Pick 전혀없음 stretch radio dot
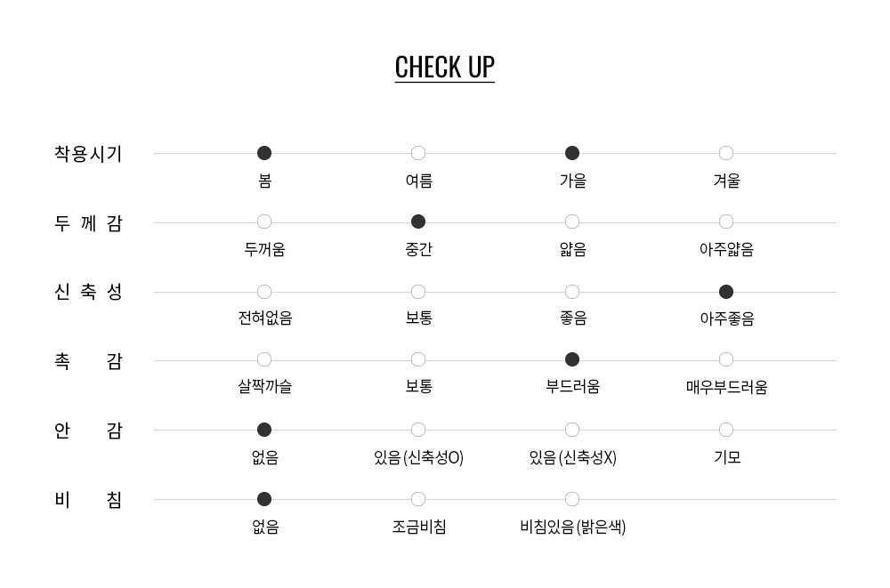The width and height of the screenshot is (890, 588). coord(264,292)
